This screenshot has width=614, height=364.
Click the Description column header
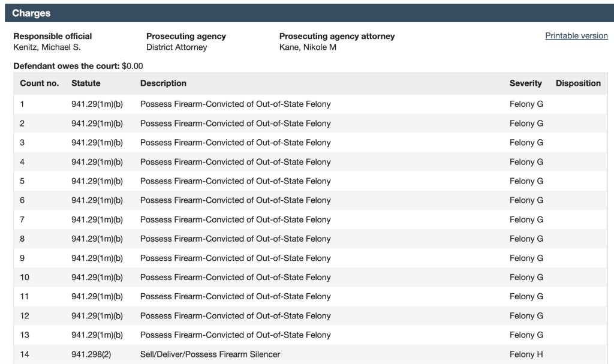coord(163,83)
